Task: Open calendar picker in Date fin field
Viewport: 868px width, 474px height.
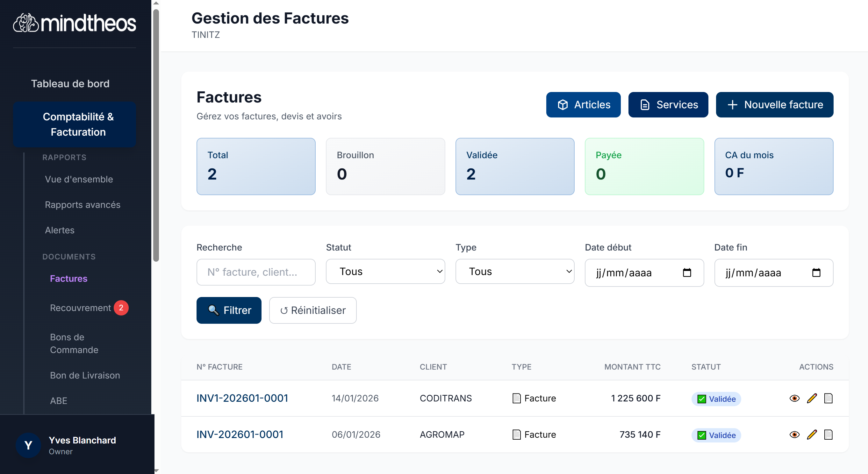Action: pos(816,272)
